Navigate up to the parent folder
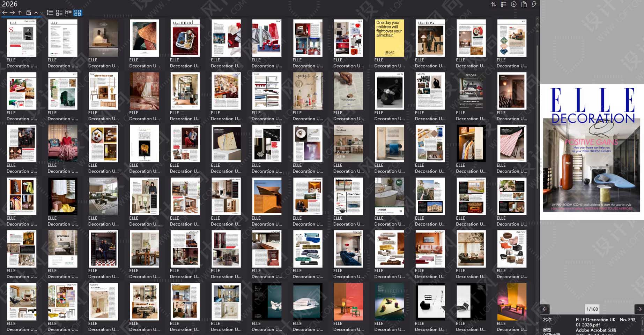Image resolution: width=644 pixels, height=335 pixels. 20,13
